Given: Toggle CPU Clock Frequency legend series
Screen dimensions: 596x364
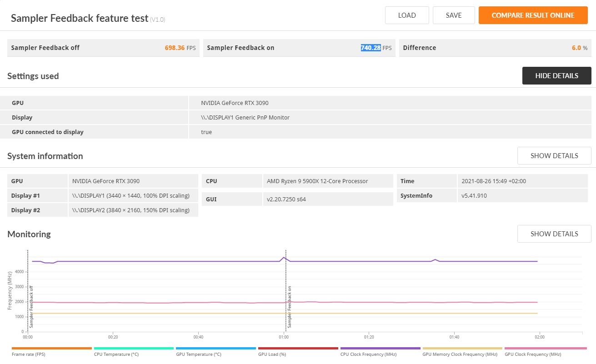Looking at the screenshot, I should pyautogui.click(x=380, y=352).
